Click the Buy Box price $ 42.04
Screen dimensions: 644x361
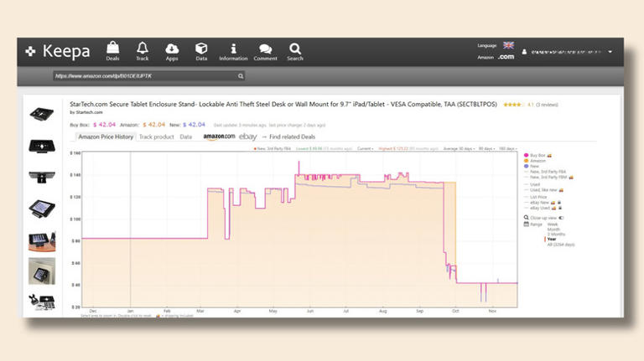coord(104,125)
